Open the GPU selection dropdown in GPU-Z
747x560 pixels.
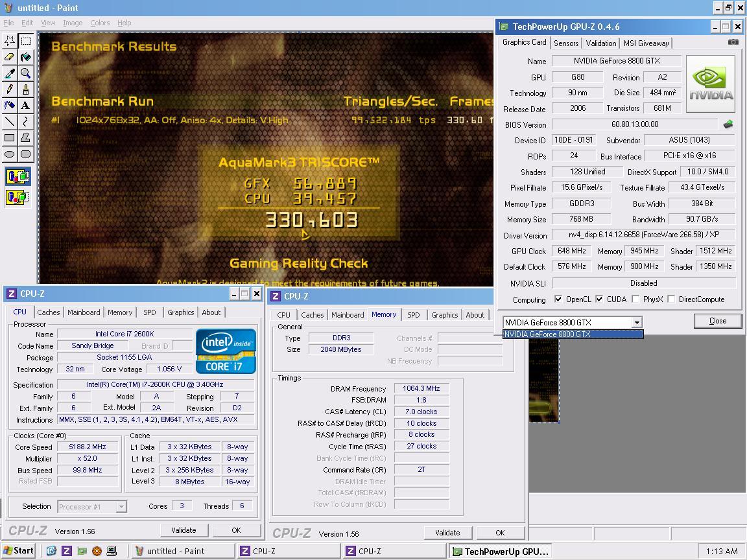click(637, 322)
